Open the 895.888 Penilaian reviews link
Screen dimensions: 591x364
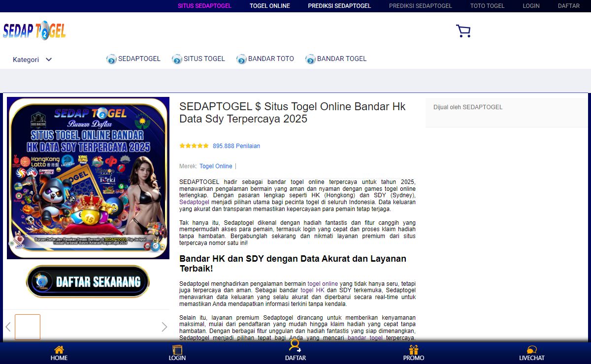click(x=236, y=146)
